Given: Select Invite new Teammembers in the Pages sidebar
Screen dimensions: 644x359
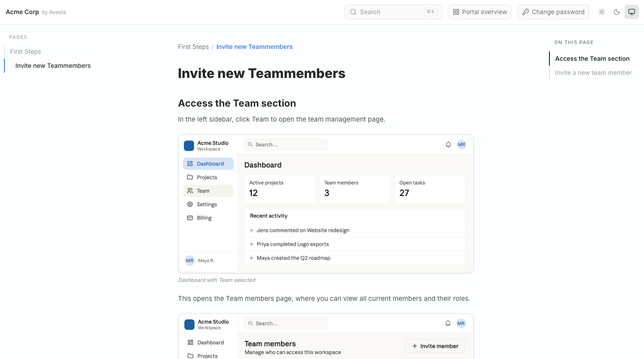Looking at the screenshot, I should 53,66.
